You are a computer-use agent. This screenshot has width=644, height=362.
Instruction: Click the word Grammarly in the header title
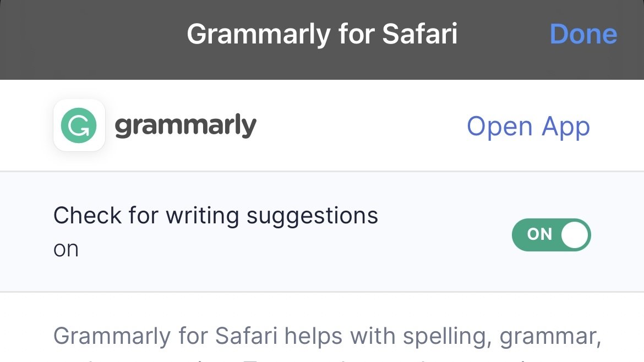click(259, 35)
